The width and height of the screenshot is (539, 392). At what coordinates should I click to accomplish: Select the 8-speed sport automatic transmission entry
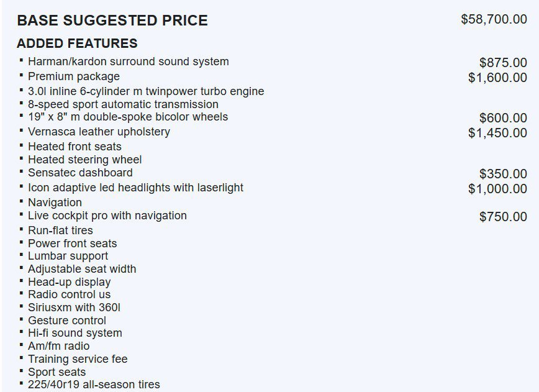123,104
